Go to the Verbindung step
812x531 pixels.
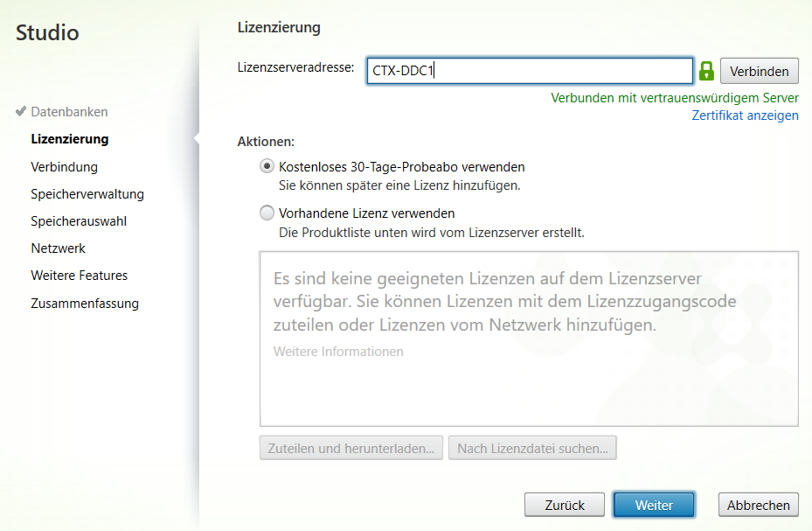tap(64, 166)
